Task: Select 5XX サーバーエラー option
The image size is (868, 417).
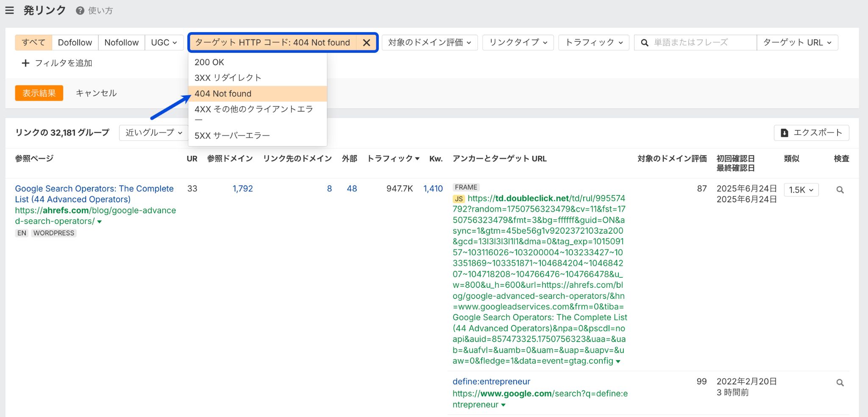Action: tap(232, 135)
